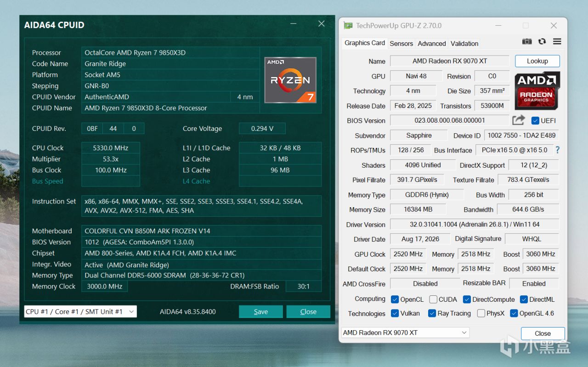Click the Bus Interface question mark icon
Image resolution: width=588 pixels, height=367 pixels.
point(558,150)
